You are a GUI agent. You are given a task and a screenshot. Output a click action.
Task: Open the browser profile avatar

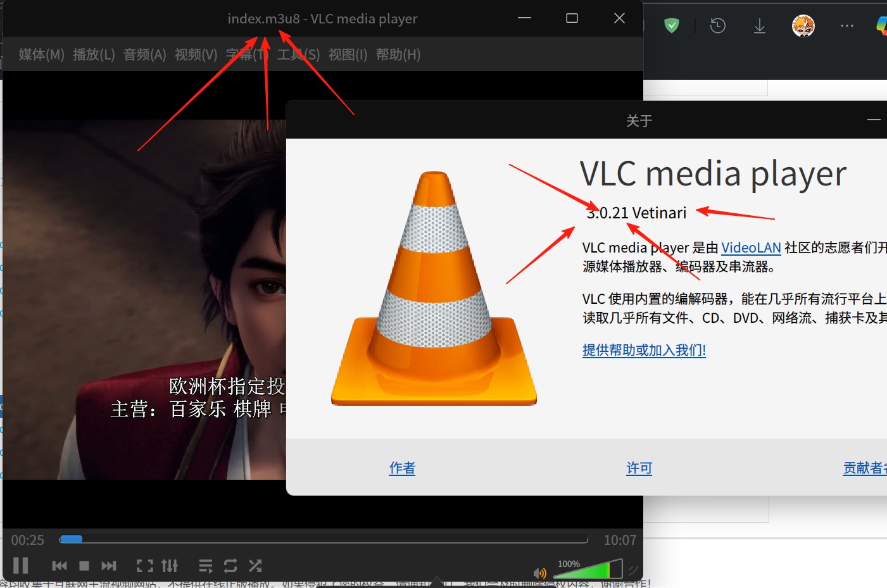click(803, 26)
